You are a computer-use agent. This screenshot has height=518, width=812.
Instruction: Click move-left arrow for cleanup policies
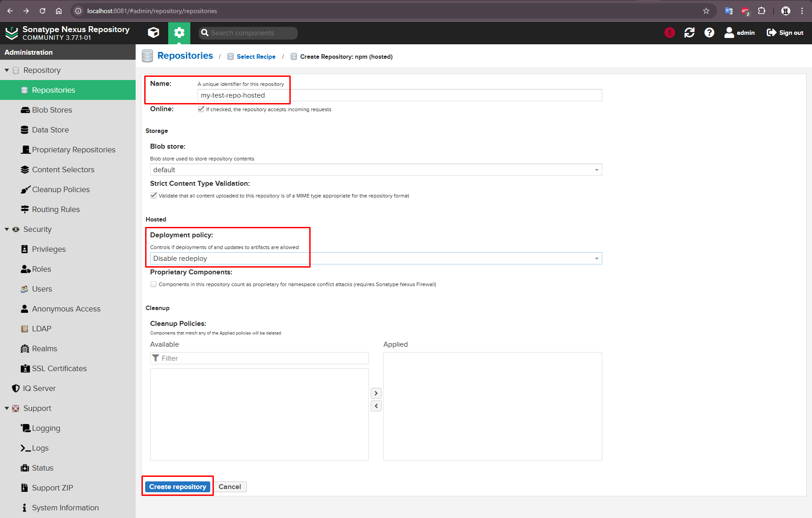[x=376, y=406]
